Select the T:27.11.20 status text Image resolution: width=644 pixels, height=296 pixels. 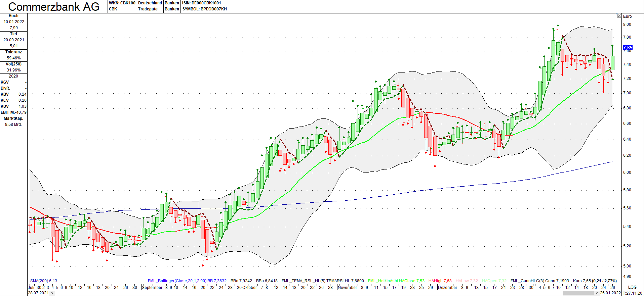pos(633,293)
